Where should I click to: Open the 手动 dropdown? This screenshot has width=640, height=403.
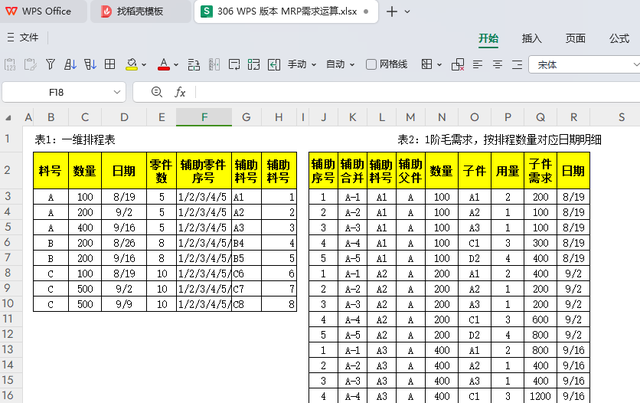(302, 65)
